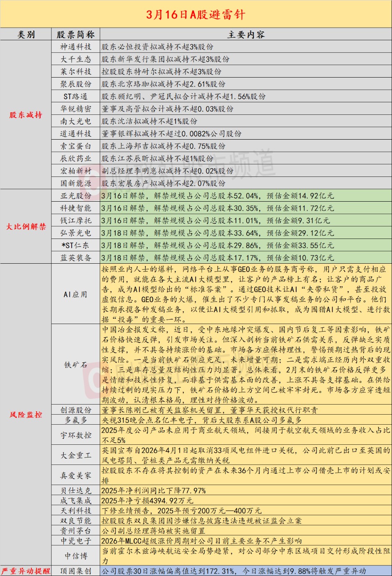Click '股东必恒投资拟减持不超3%股份' text

pos(157,47)
